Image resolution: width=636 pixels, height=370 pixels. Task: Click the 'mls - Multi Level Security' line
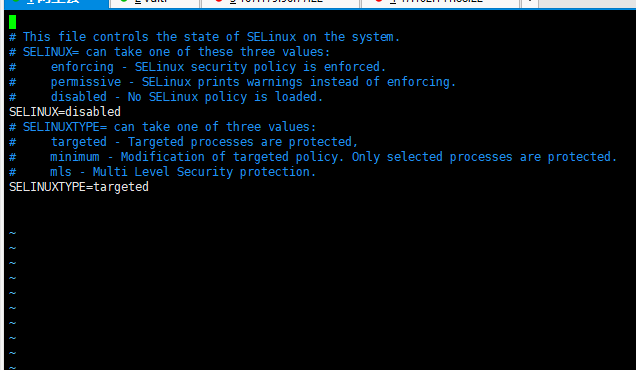(162, 172)
